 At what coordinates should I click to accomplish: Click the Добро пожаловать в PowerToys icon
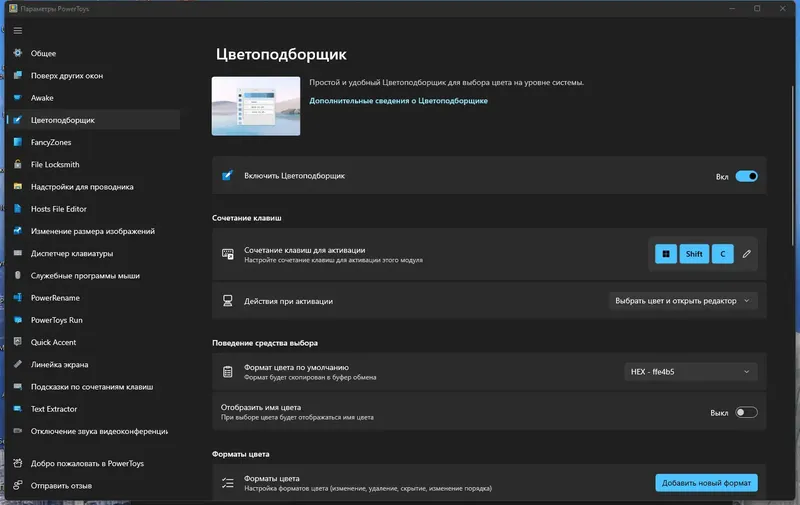coord(18,463)
